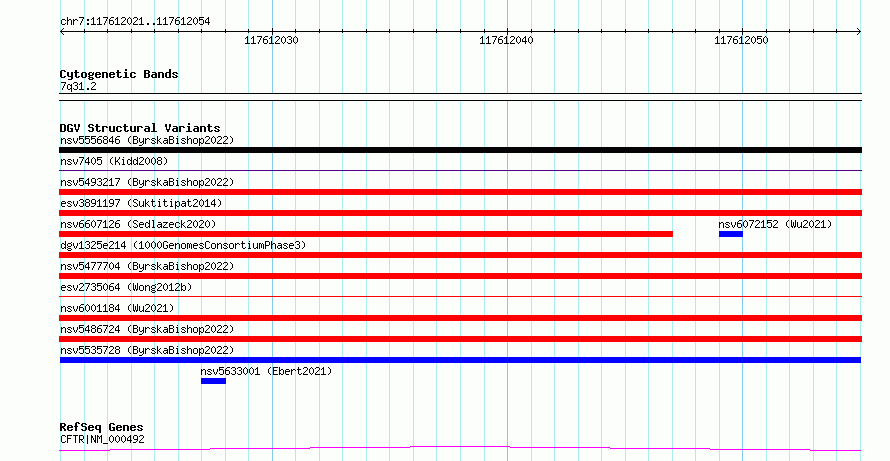Image resolution: width=890 pixels, height=461 pixels.
Task: Open the CFTR|NM_000492 gene label
Action: pos(102,439)
